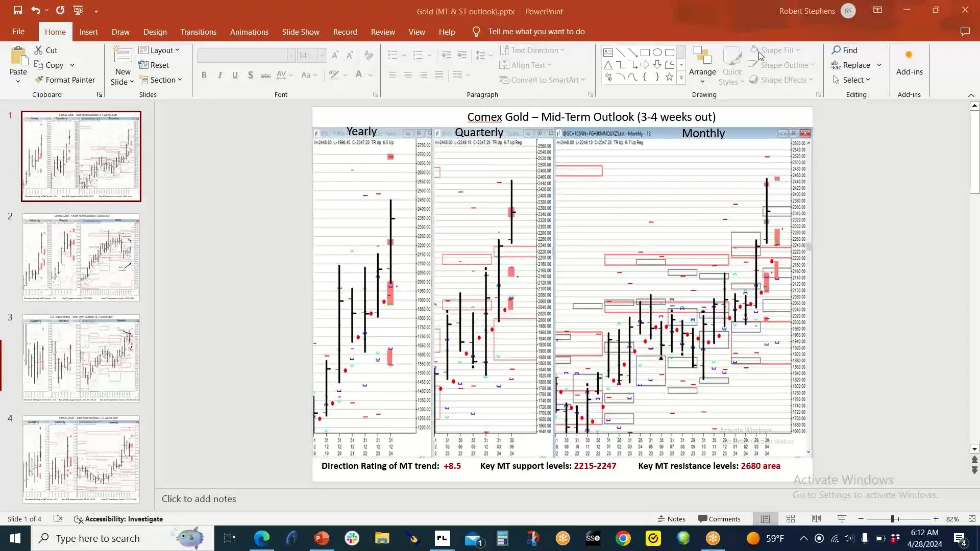
Task: Increase list indent level
Action: tap(461, 55)
